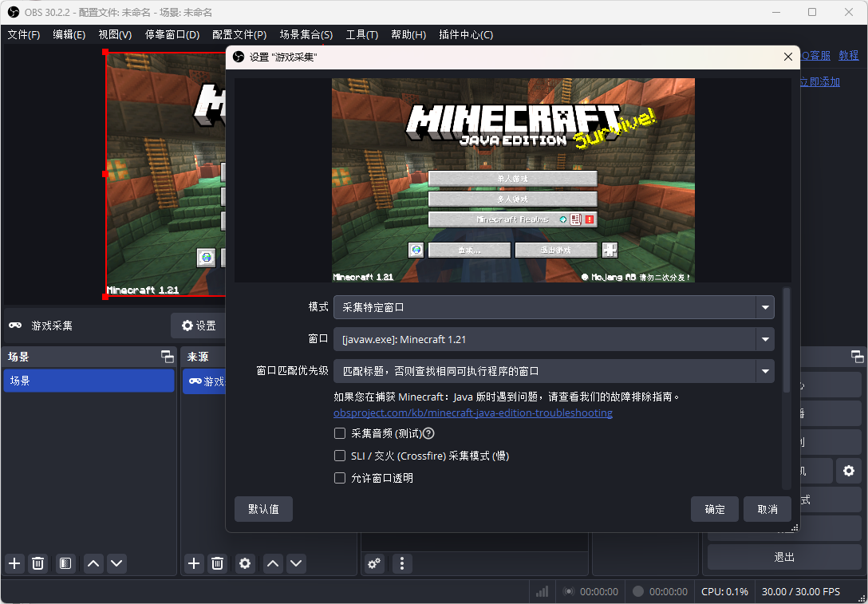The height and width of the screenshot is (604, 868).
Task: Open the 帮助(H) menu
Action: [408, 35]
